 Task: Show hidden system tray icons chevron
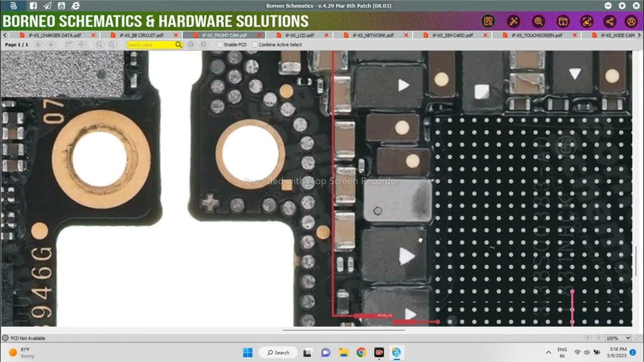click(548, 352)
